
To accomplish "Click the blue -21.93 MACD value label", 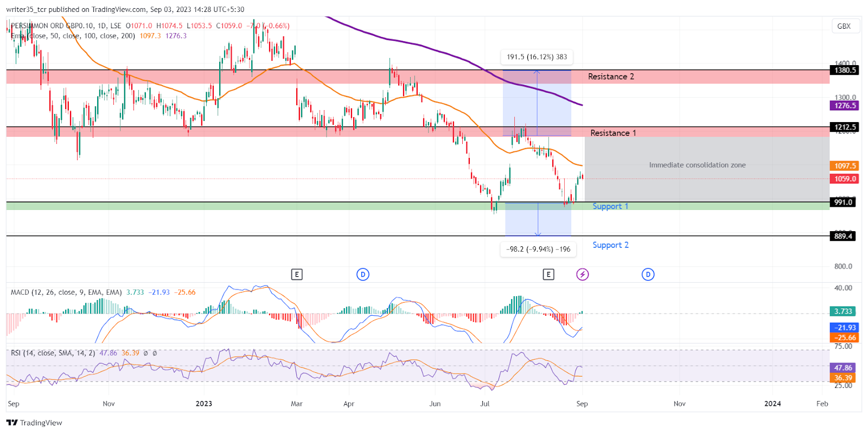I will pos(845,328).
